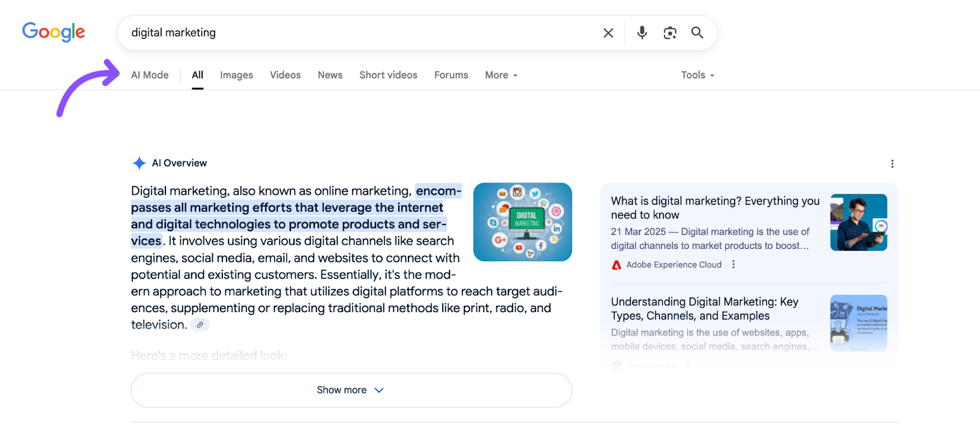
Task: Clear the search box with X icon
Action: click(608, 33)
